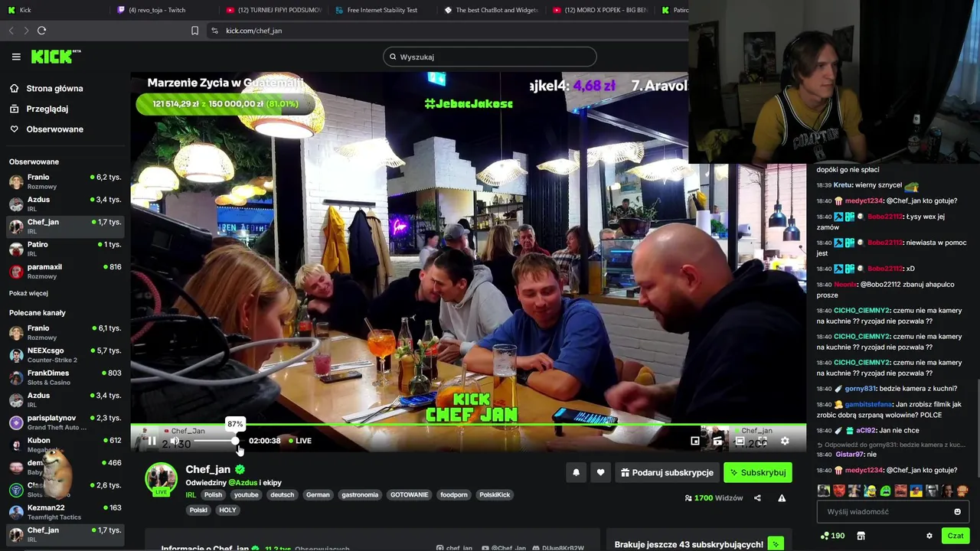Click the Wyszukaj search field
The height and width of the screenshot is (551, 980).
490,57
